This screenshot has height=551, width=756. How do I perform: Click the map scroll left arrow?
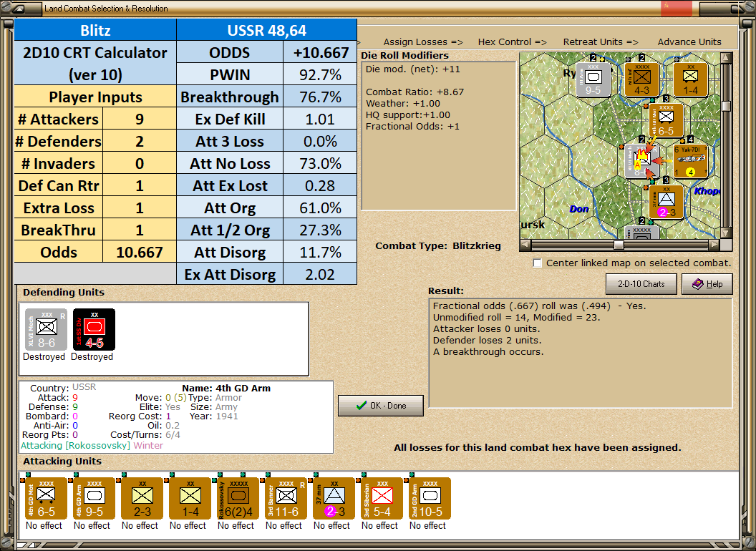[x=525, y=245]
